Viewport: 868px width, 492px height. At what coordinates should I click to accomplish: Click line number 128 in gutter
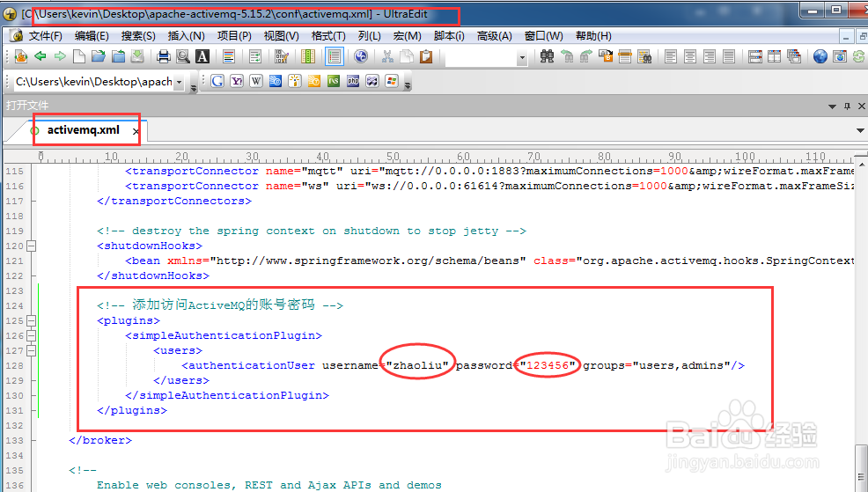(14, 366)
